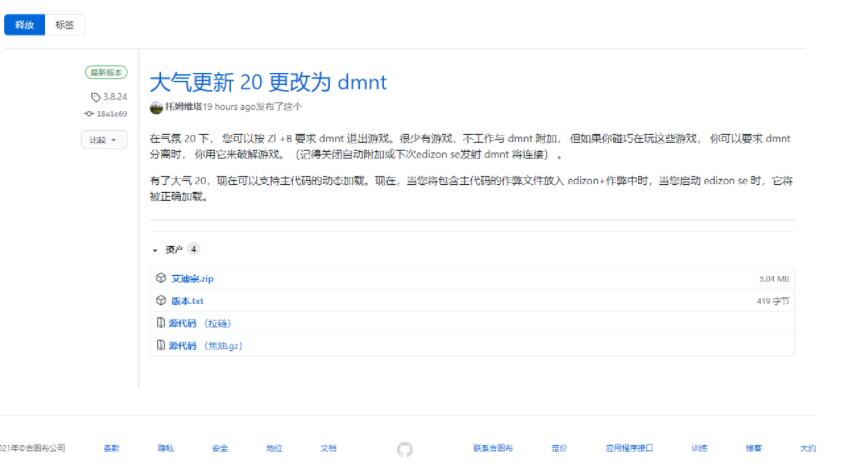Switch to the 标签 (Tags) tab
Screen dimensions: 859x474
click(x=65, y=25)
